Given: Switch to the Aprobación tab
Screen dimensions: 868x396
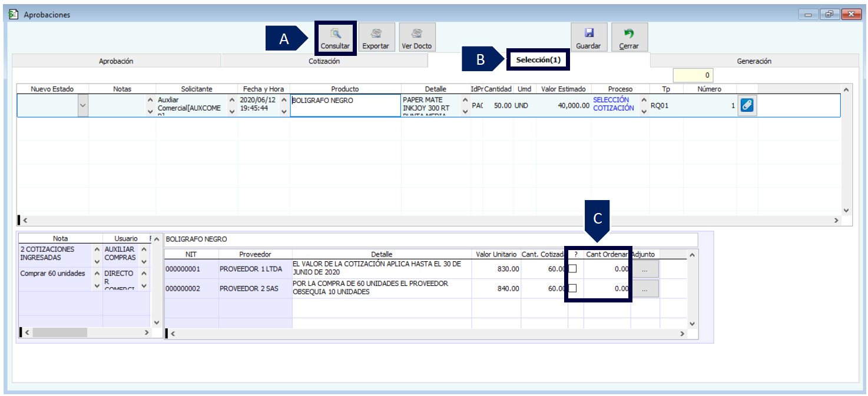Looking at the screenshot, I should coord(116,61).
